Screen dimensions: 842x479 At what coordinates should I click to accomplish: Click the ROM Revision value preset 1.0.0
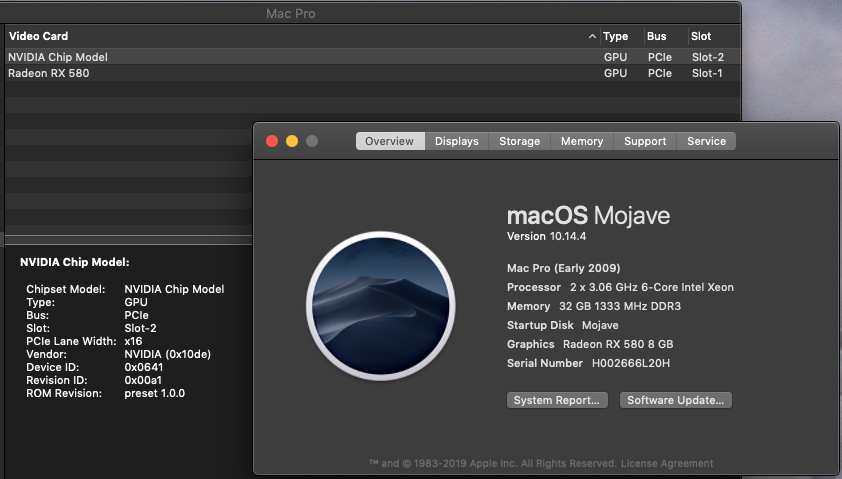[x=155, y=393]
